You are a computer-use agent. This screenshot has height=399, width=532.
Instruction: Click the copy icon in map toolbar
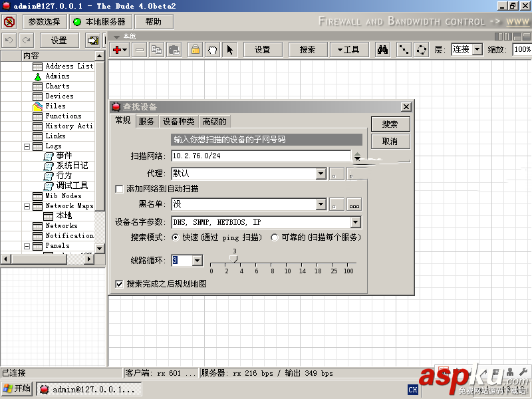point(156,50)
